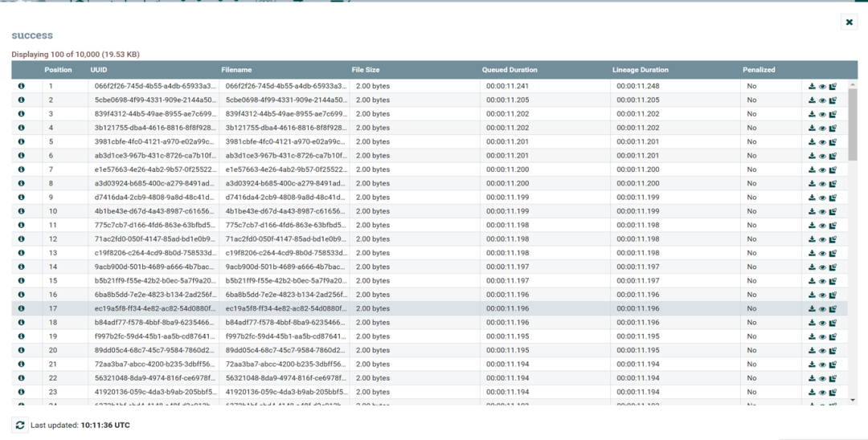Viewport: 868px width, 440px height.
Task: Click the refresh queue listing icon
Action: pos(20,425)
